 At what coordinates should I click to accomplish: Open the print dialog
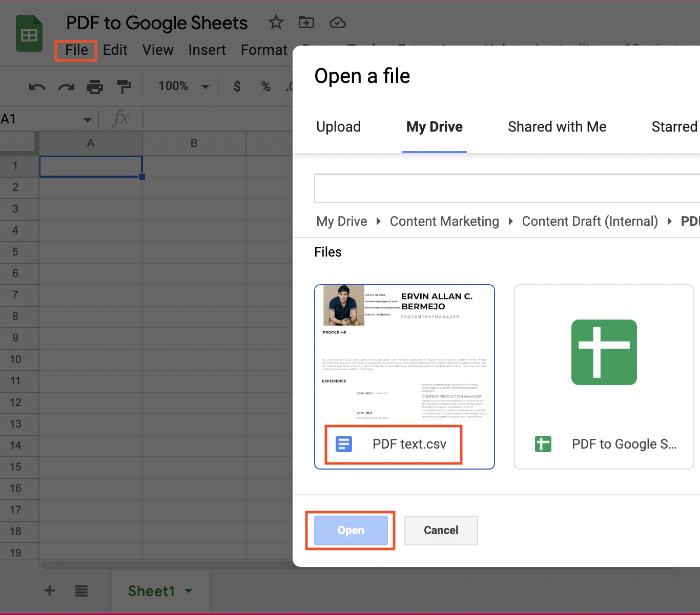click(95, 86)
